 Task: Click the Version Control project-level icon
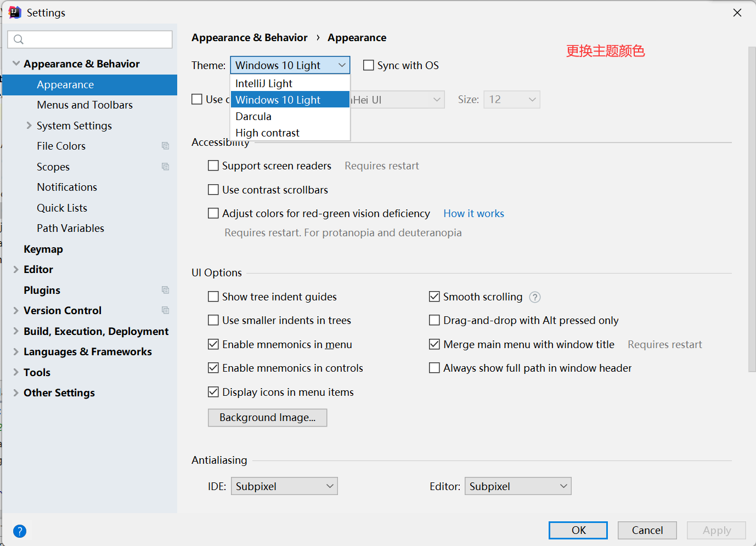click(165, 310)
